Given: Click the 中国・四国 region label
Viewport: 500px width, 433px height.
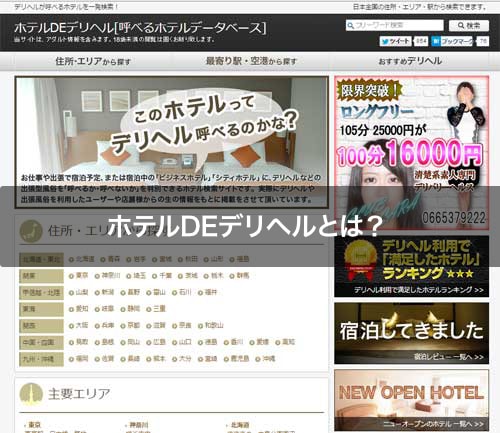Looking at the screenshot, I should (41, 342).
